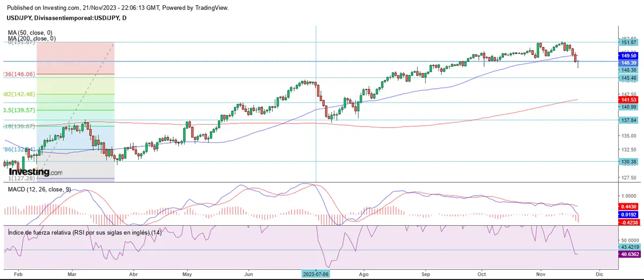The height and width of the screenshot is (280, 644).
Task: Select the MA (200, close, 0) indicator label
Action: click(x=32, y=39)
